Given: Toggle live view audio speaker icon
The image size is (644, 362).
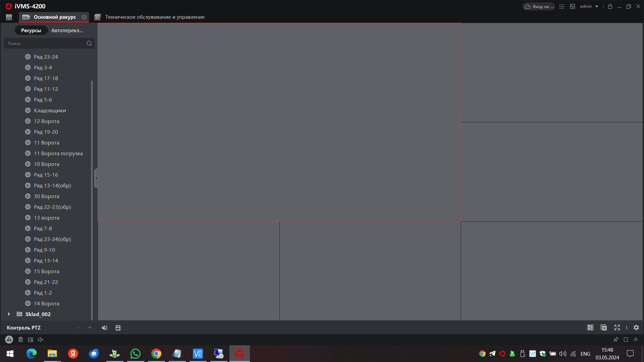Looking at the screenshot, I should (x=105, y=328).
